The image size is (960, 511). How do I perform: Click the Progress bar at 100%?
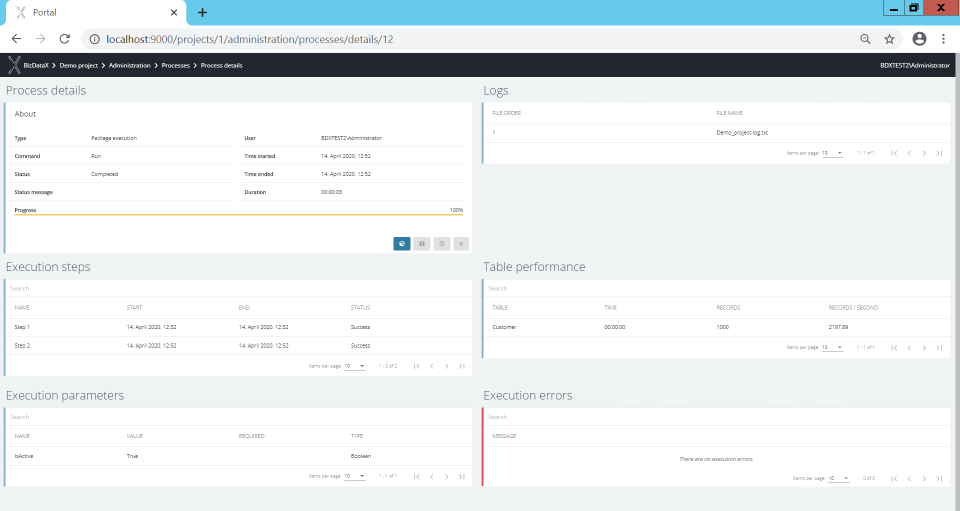(239, 215)
